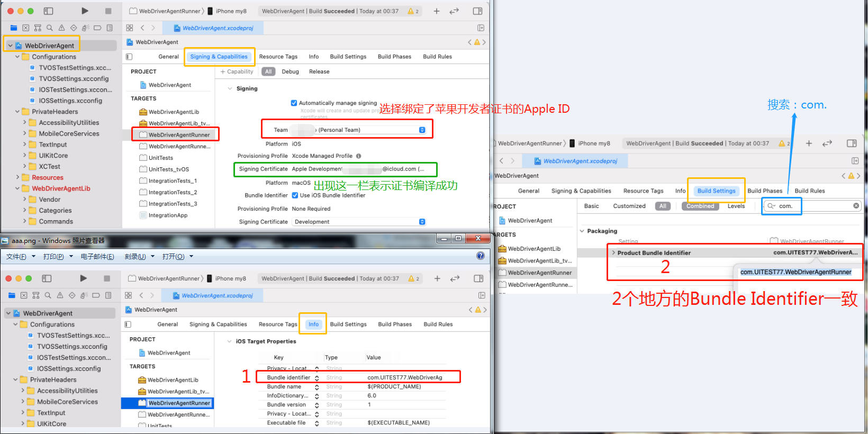
Task: Open Bundle identifier key stepper in Info table
Action: click(x=317, y=378)
